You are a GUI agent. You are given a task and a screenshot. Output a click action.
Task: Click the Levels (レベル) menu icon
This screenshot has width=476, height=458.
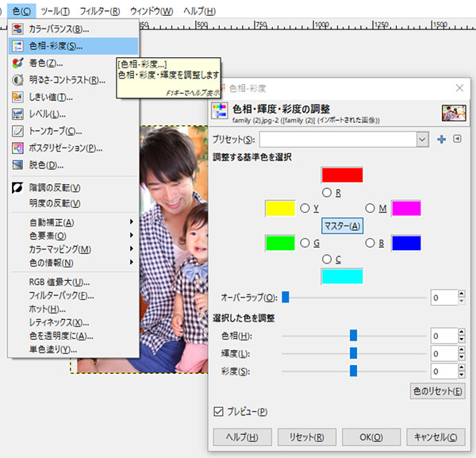click(x=17, y=114)
